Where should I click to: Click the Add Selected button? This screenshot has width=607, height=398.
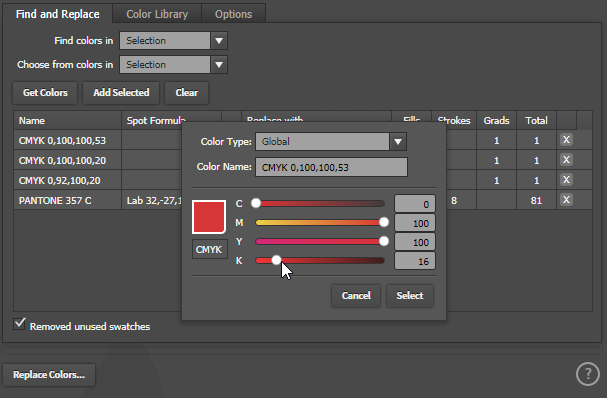121,93
